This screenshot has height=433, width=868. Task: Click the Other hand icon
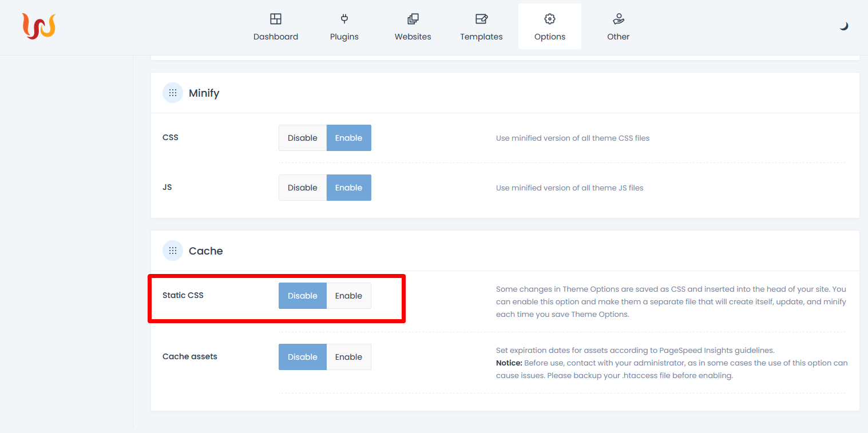[618, 19]
